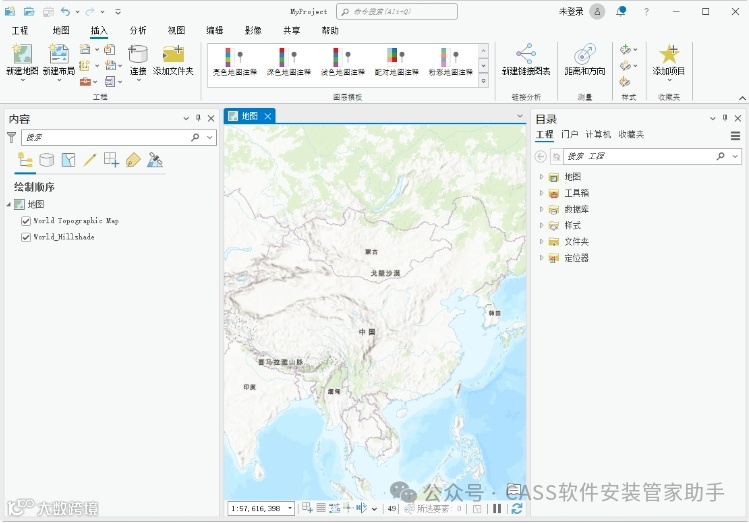Switch Contents to list by selection
The width and height of the screenshot is (749, 523).
click(x=68, y=160)
